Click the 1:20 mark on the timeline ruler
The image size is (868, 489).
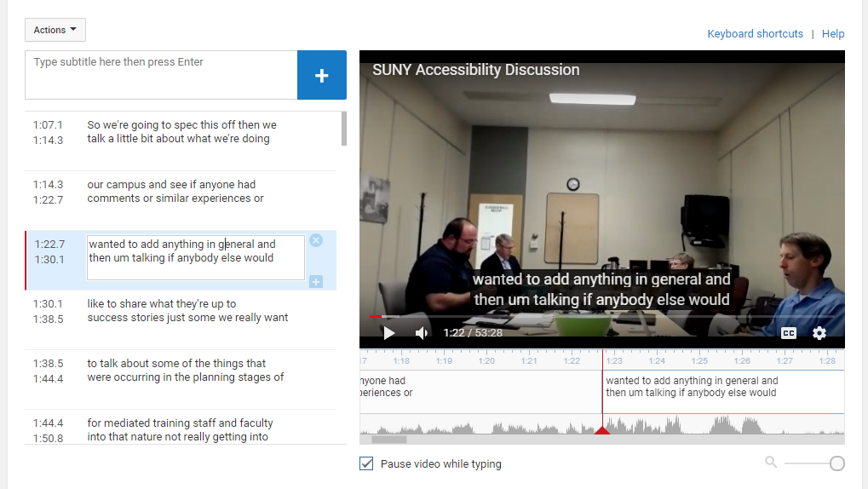click(x=486, y=361)
